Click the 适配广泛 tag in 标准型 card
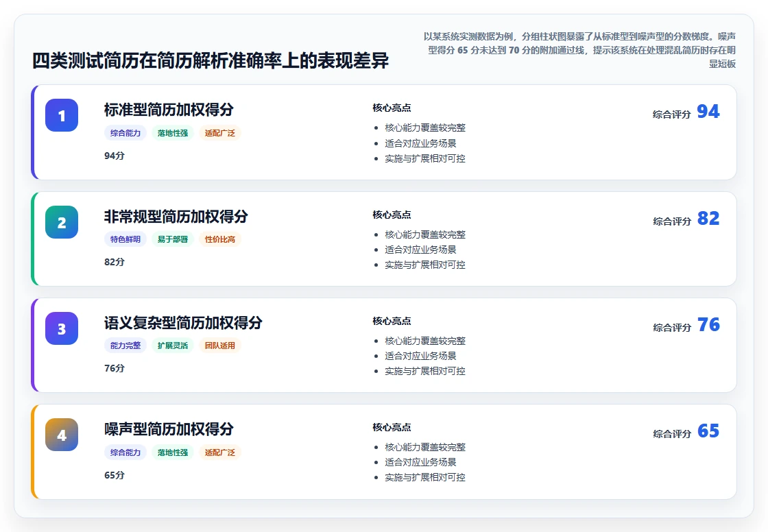Image resolution: width=768 pixels, height=532 pixels. 220,133
